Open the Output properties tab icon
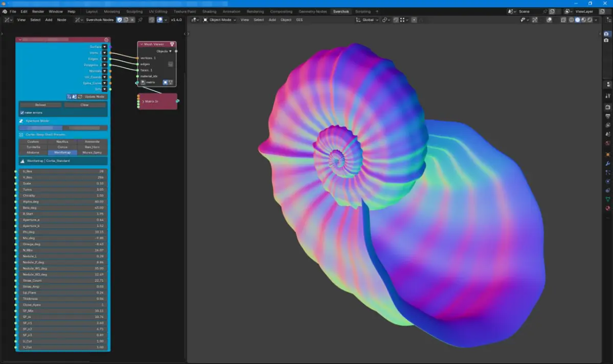The width and height of the screenshot is (613, 364). tap(608, 116)
